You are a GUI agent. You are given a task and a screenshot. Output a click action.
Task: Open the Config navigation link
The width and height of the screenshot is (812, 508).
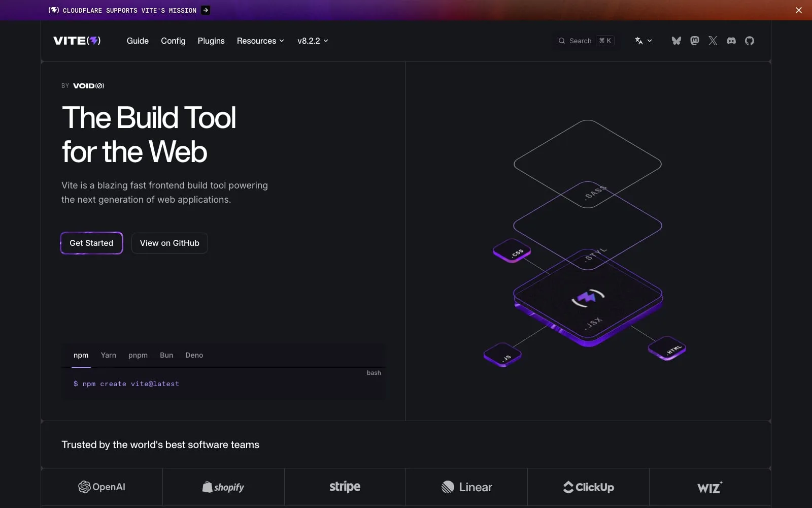click(173, 41)
